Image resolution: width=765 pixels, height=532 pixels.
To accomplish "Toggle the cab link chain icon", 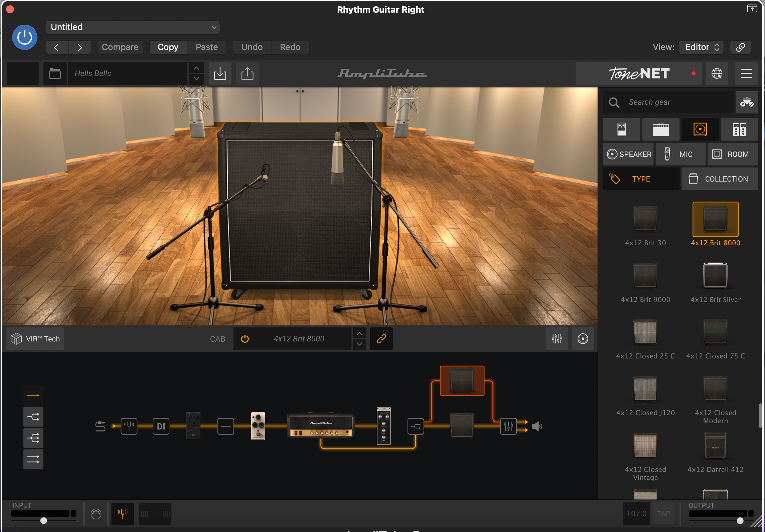I will click(x=381, y=339).
